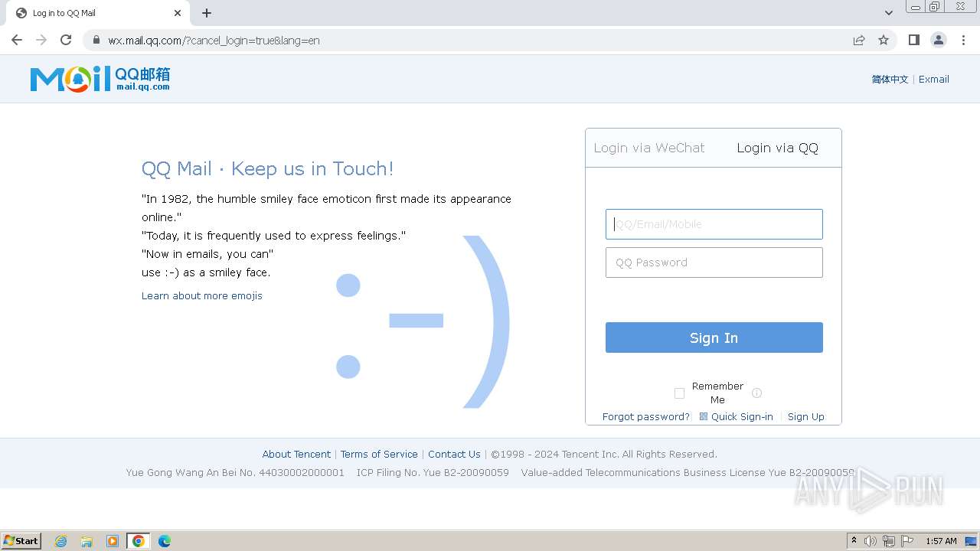The image size is (980, 551).
Task: Open About Tencent link
Action: 296,454
